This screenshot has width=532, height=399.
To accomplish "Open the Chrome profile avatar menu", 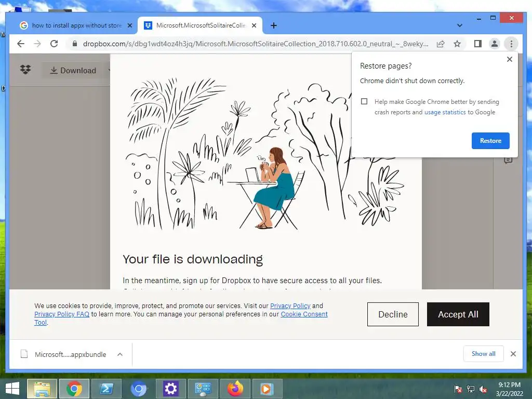I will tap(495, 44).
